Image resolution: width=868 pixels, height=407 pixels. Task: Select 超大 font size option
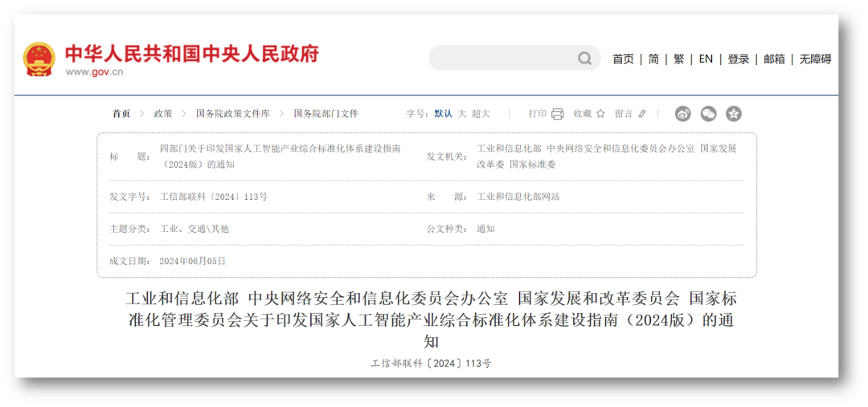(481, 114)
